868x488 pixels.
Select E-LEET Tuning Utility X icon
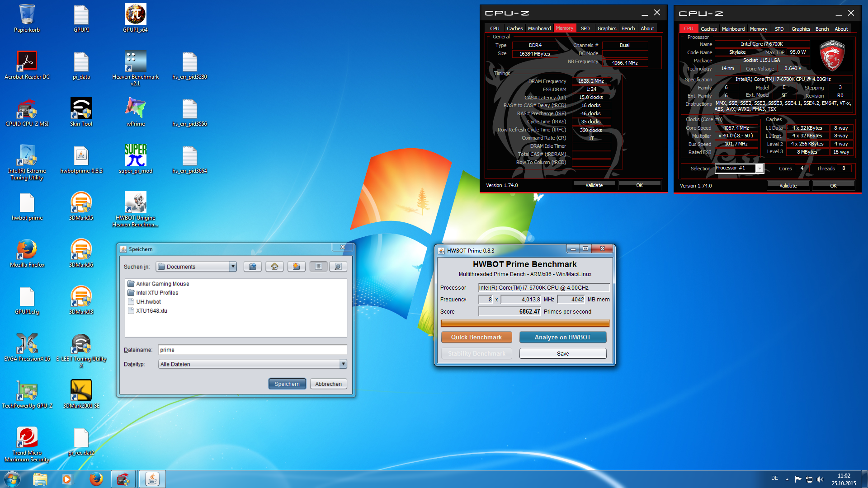pyautogui.click(x=81, y=350)
